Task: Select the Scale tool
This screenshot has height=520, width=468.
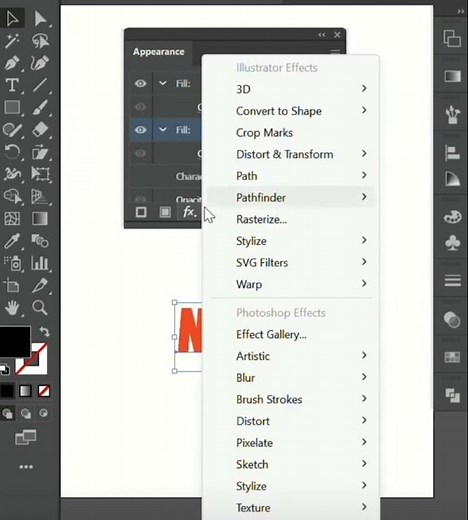Action: click(40, 152)
